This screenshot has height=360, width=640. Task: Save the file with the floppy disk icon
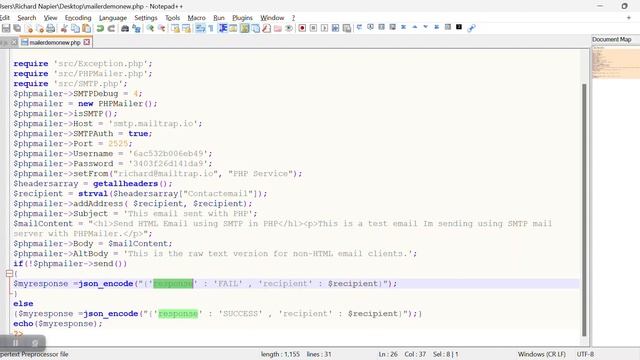[x=6, y=28]
